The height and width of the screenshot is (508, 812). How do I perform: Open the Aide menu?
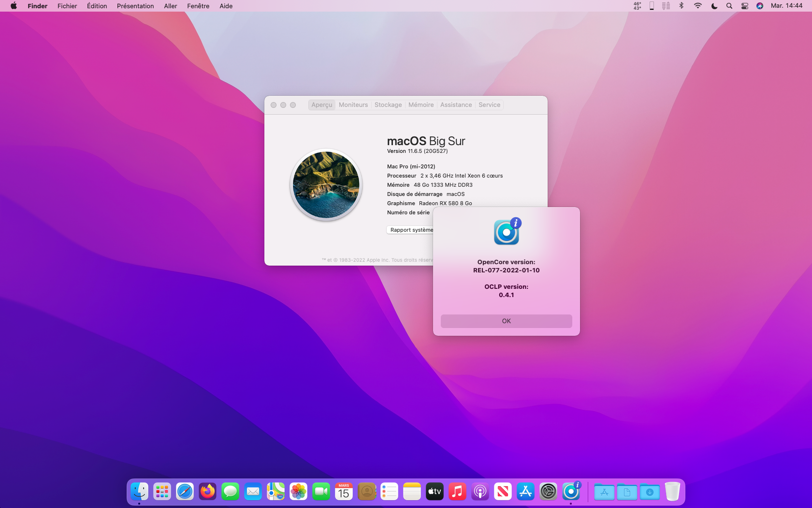coord(226,6)
